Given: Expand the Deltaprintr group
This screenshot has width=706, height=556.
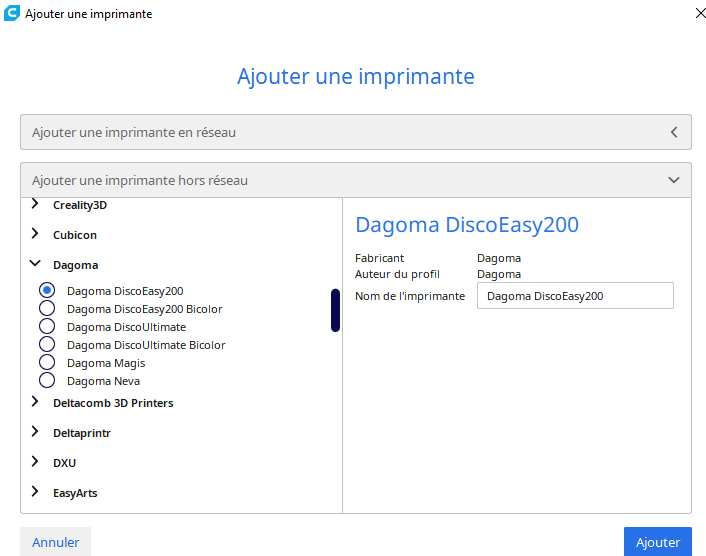Looking at the screenshot, I should [35, 432].
